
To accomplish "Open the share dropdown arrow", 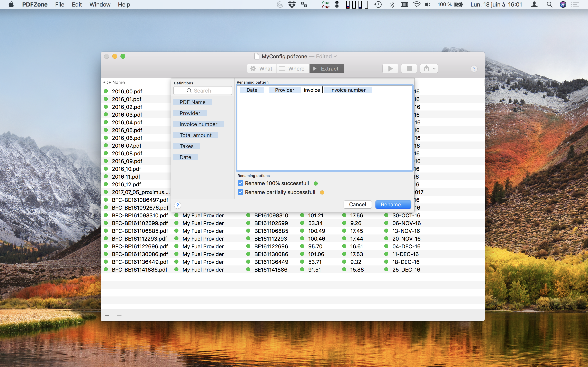I will pos(434,69).
